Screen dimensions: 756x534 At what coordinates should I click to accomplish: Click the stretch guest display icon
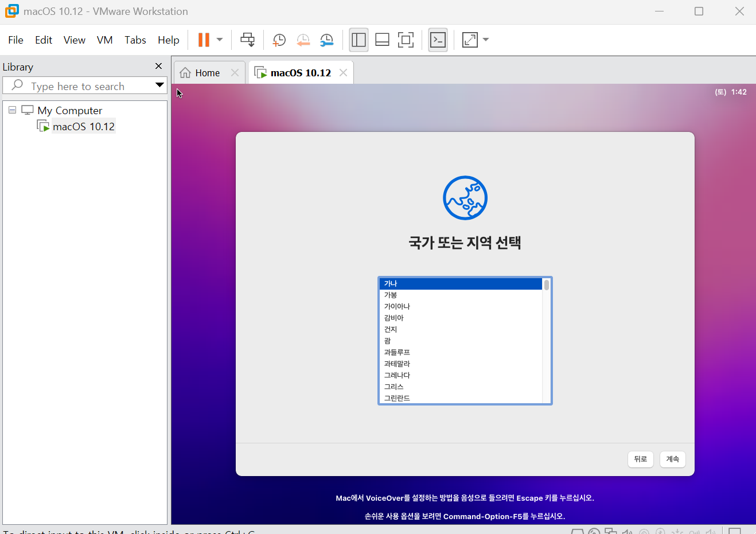point(470,40)
